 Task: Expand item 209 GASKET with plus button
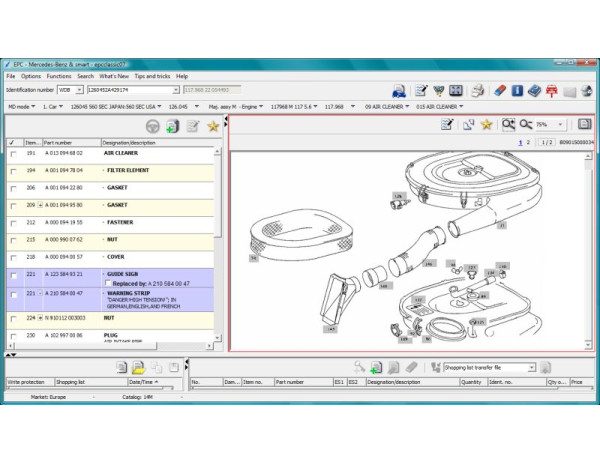(39, 205)
